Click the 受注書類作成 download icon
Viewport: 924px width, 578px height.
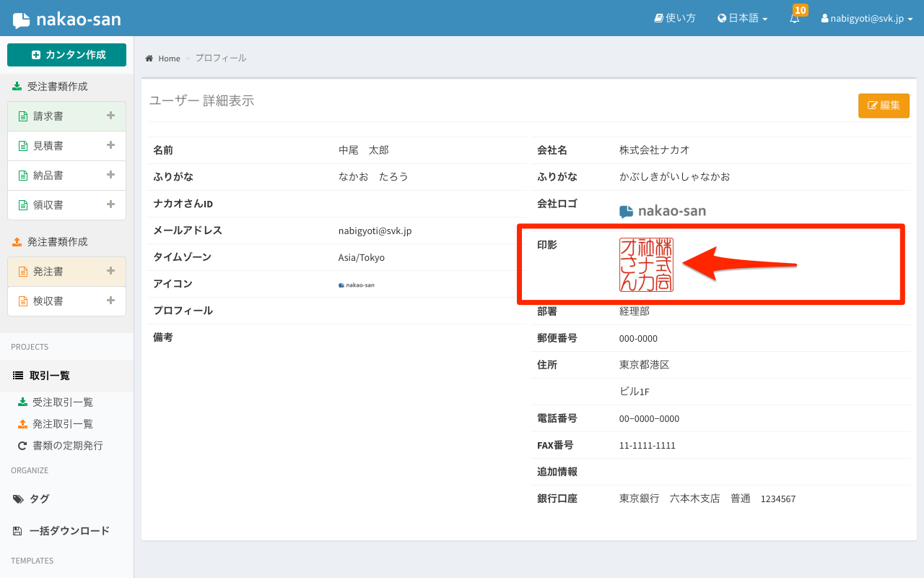[x=17, y=87]
